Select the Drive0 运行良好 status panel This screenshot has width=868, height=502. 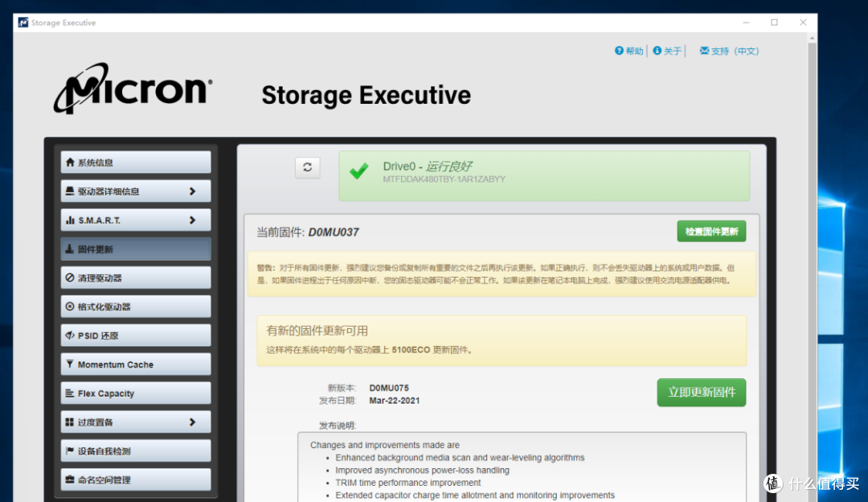click(544, 175)
